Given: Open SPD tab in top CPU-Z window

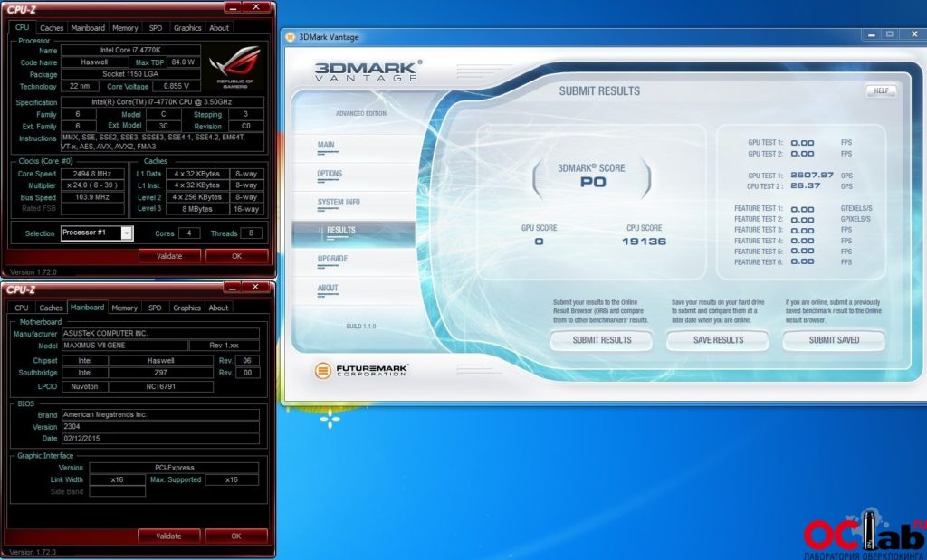Looking at the screenshot, I should point(156,28).
